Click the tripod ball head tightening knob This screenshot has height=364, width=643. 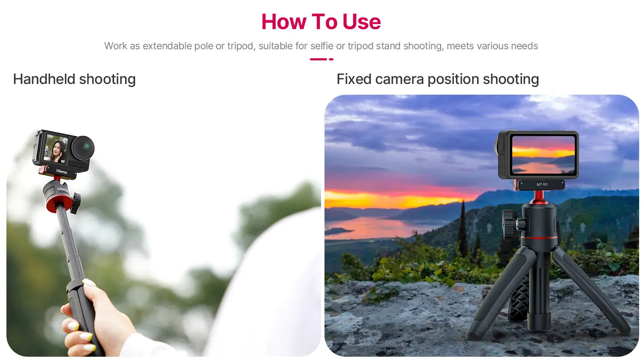point(512,224)
